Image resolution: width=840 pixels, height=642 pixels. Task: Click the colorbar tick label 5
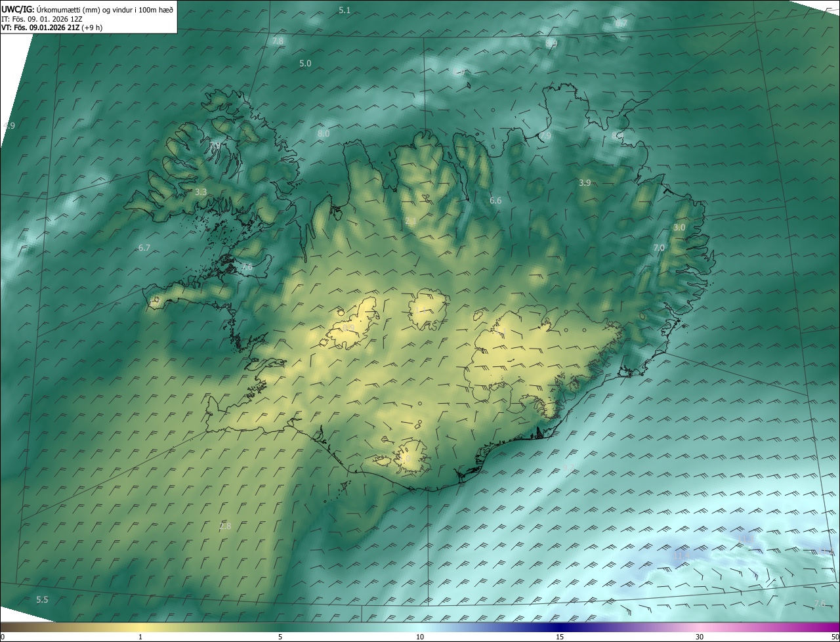click(280, 637)
